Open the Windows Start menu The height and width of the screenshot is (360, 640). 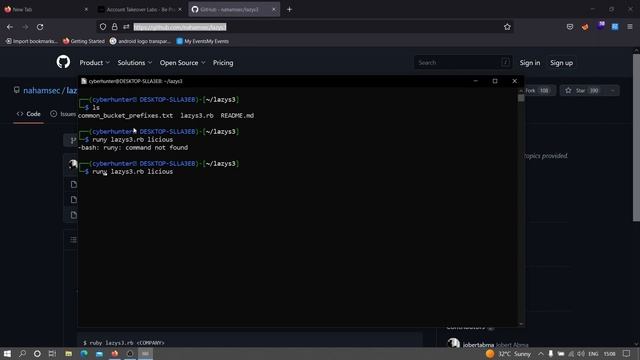click(x=7, y=354)
